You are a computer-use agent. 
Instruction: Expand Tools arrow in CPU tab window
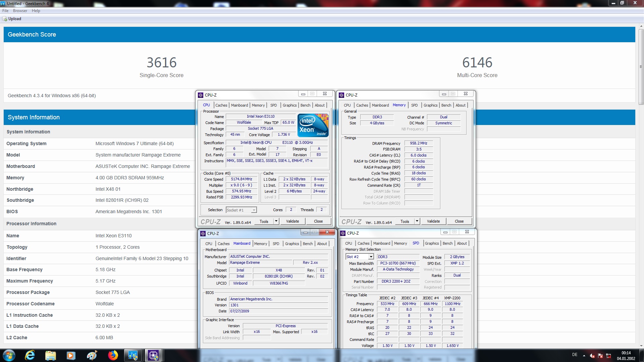[276, 221]
